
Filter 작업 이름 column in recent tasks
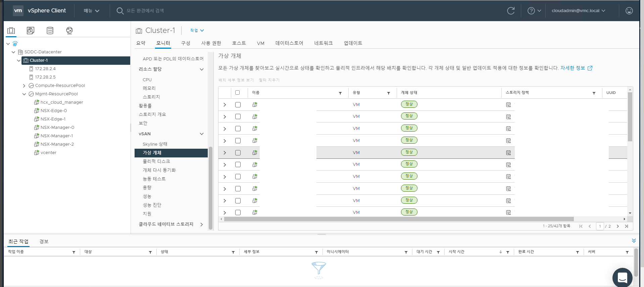click(x=74, y=252)
